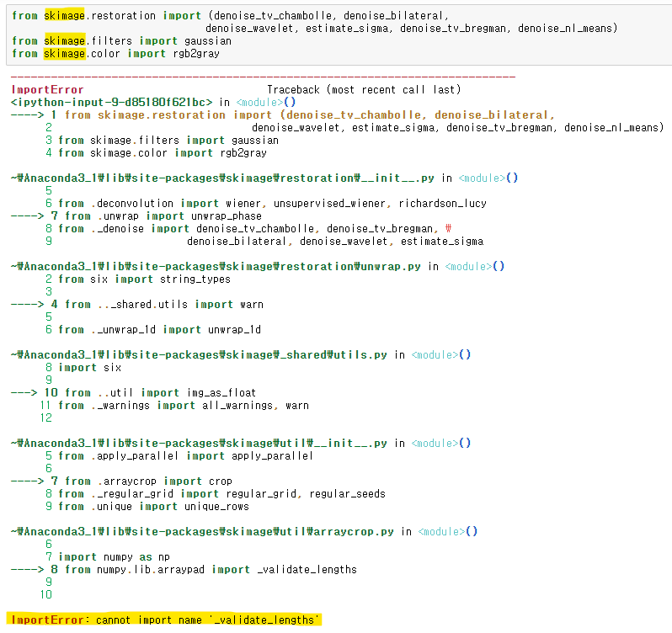Viewport: 672px width, 633px height.
Task: Click 'Traceback (most recent call last)' text
Action: (364, 89)
